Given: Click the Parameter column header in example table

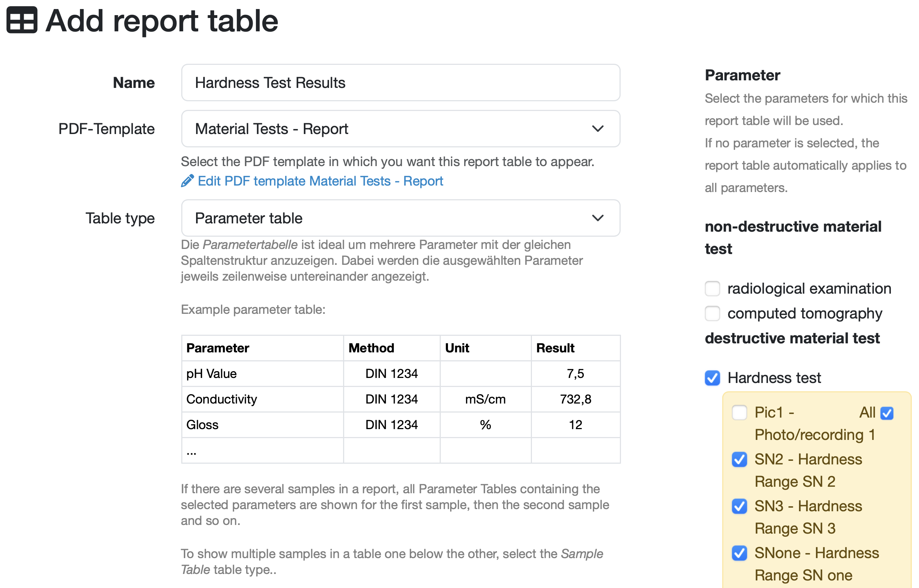Looking at the screenshot, I should click(218, 348).
